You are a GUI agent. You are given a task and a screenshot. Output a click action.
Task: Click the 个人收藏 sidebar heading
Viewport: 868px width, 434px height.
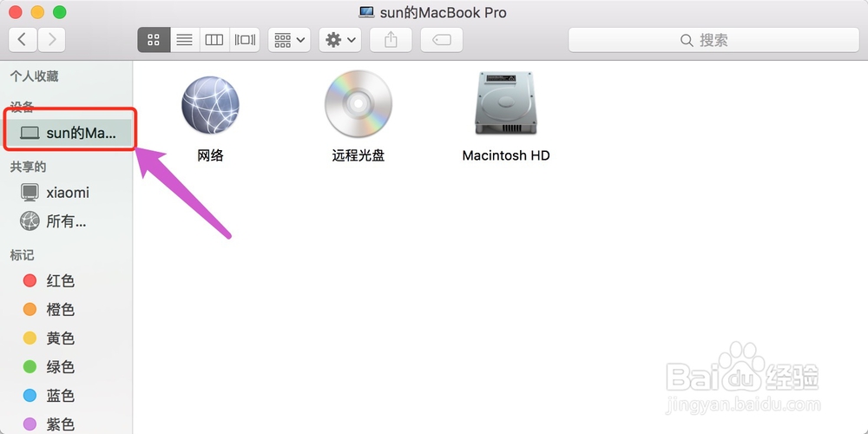click(35, 76)
